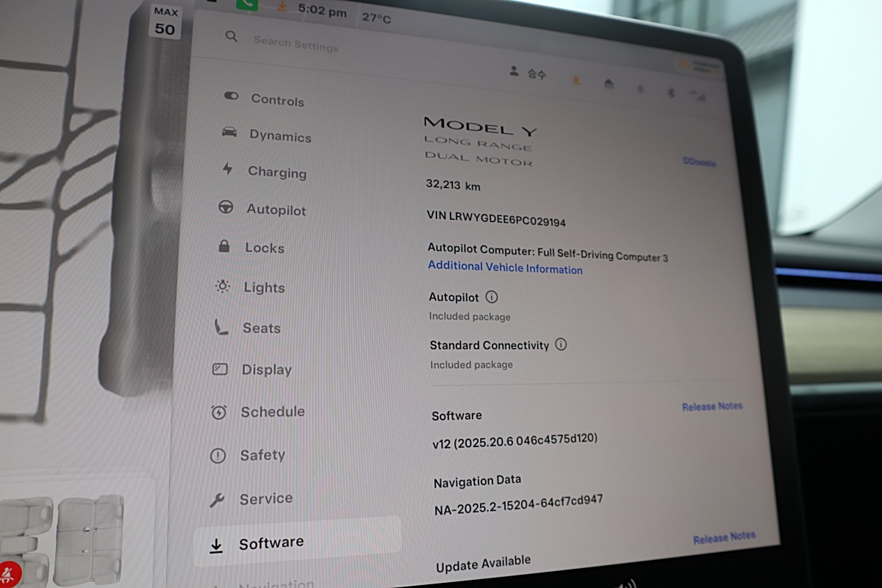The height and width of the screenshot is (588, 882).
Task: Tap the 27°C temperature reading
Action: tap(376, 17)
